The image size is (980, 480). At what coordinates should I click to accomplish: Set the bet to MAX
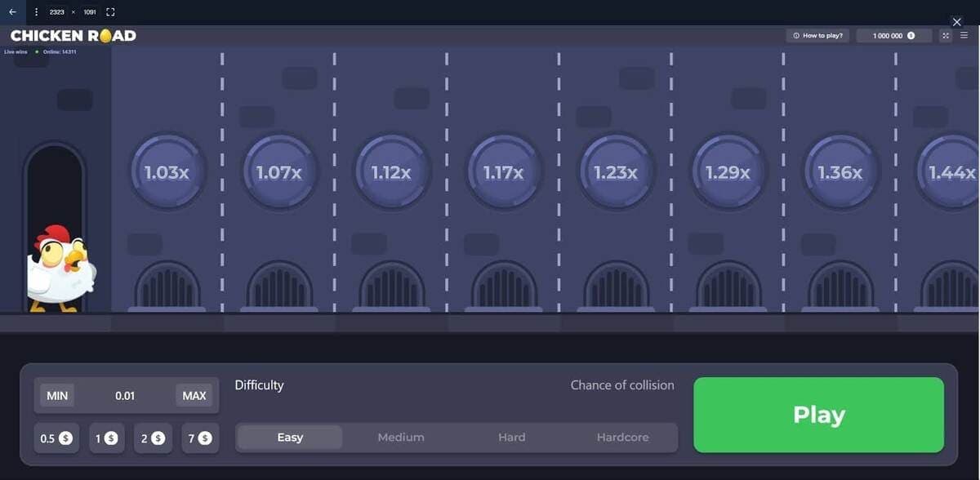pyautogui.click(x=194, y=396)
